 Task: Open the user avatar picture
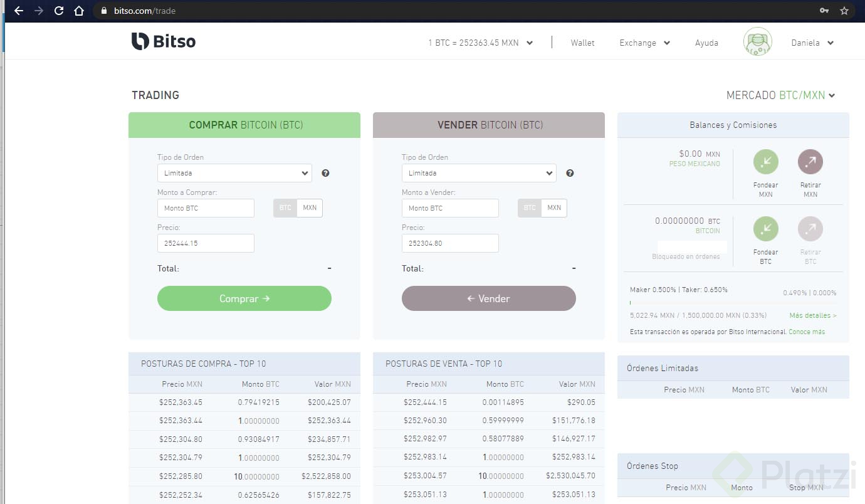click(x=757, y=42)
